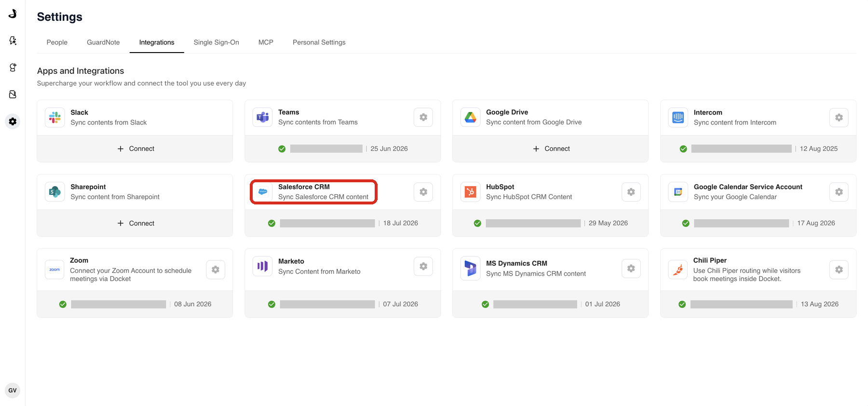This screenshot has width=868, height=406.
Task: Click the Sharepoint app icon
Action: click(x=55, y=192)
